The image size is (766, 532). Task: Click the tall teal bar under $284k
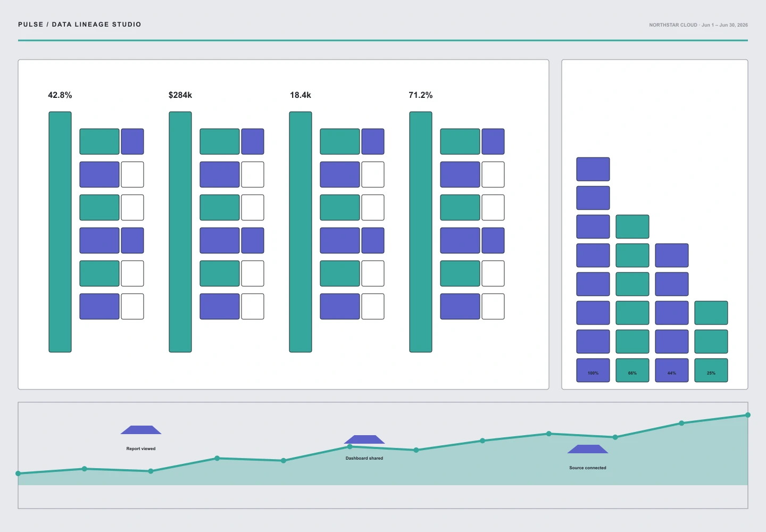click(180, 232)
